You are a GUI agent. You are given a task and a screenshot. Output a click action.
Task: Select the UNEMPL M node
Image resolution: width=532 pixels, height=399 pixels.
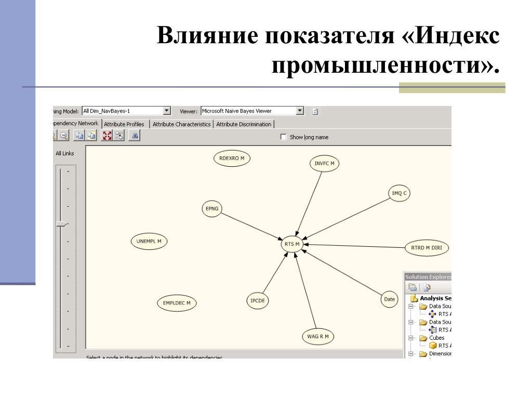point(149,242)
